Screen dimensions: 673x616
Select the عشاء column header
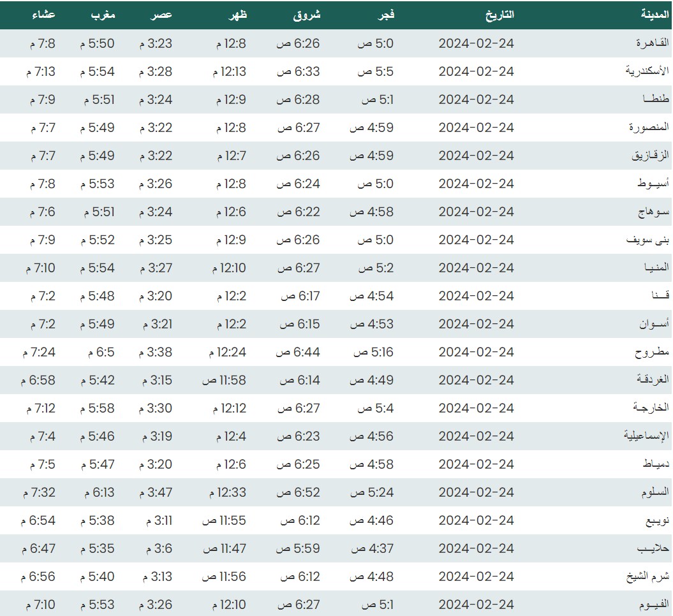[x=43, y=15]
